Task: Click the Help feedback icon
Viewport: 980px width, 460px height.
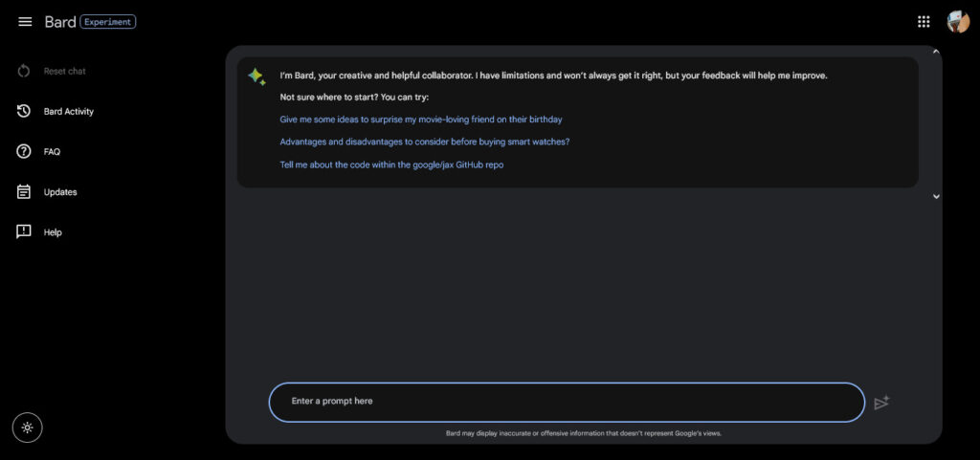Action: tap(24, 232)
